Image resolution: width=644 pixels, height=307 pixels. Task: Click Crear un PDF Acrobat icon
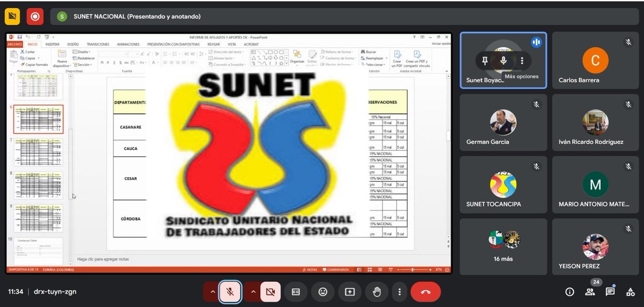397,58
